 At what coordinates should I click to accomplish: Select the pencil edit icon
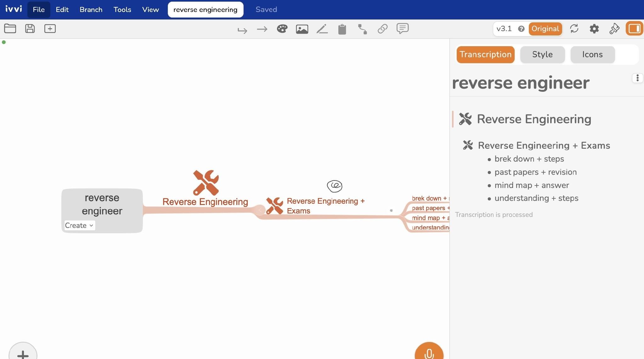point(322,29)
